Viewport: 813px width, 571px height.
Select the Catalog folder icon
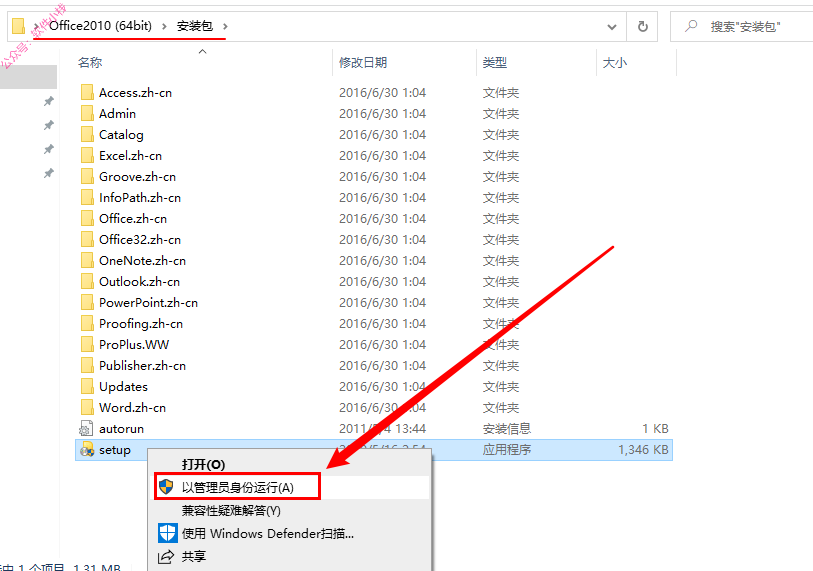[87, 134]
